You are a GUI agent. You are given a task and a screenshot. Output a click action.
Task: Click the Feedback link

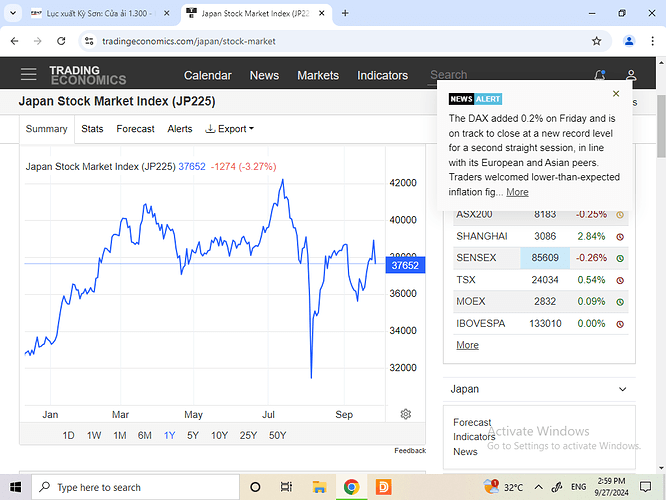409,451
